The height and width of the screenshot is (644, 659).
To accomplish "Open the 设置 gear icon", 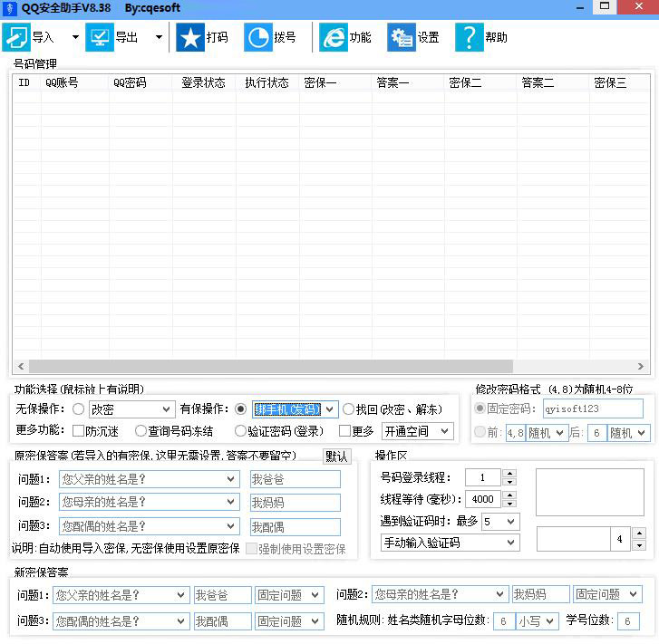I will click(402, 37).
